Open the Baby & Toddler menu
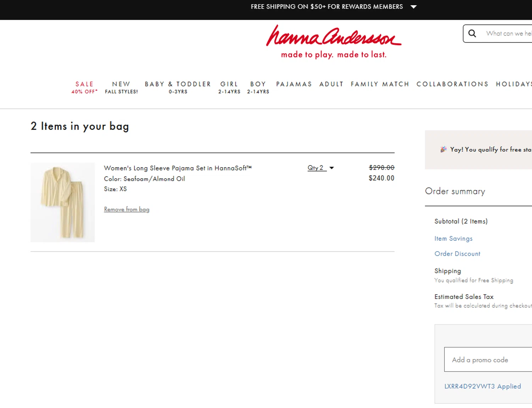This screenshot has height=408, width=532. 178,87
